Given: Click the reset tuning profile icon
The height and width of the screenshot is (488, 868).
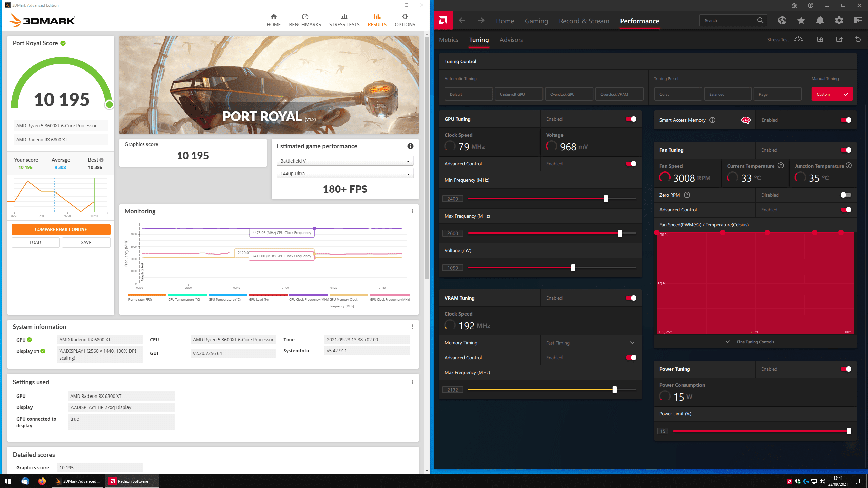Looking at the screenshot, I should coord(858,40).
